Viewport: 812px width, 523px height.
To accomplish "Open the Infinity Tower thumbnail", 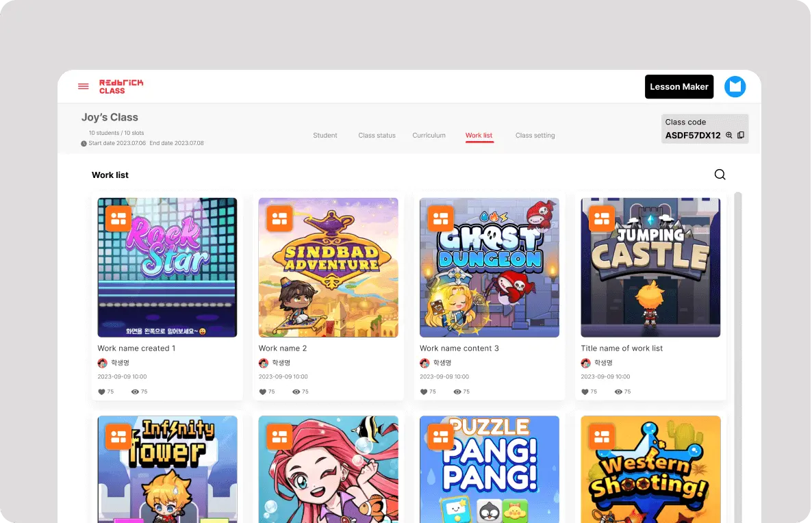I will pyautogui.click(x=167, y=469).
